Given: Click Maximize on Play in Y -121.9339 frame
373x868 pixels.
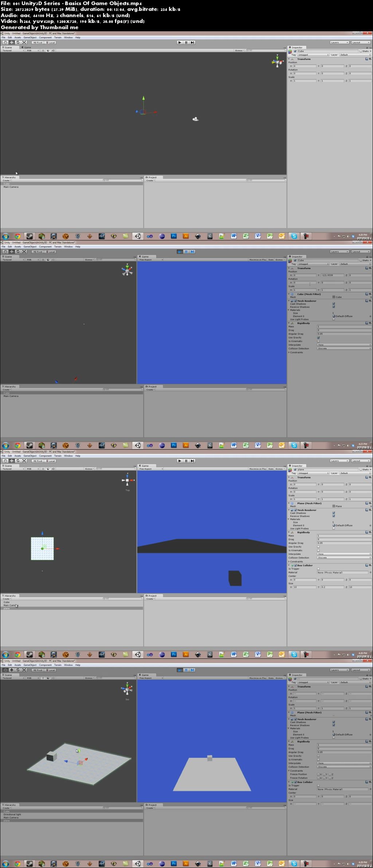Looking at the screenshot, I should (x=258, y=260).
